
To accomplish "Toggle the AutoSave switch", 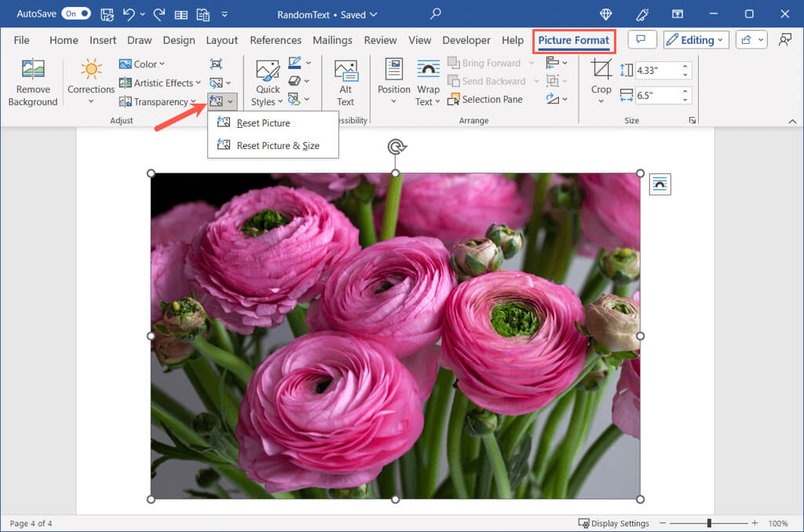I will pos(76,14).
